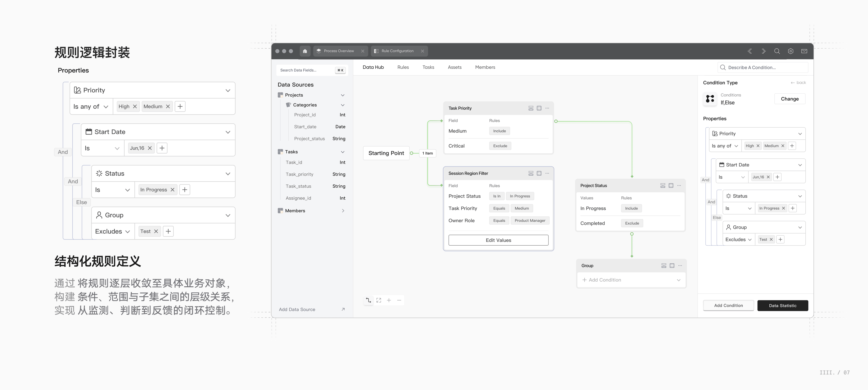This screenshot has height=390, width=868.
Task: Add a value to right panel Priority condition
Action: (x=792, y=146)
